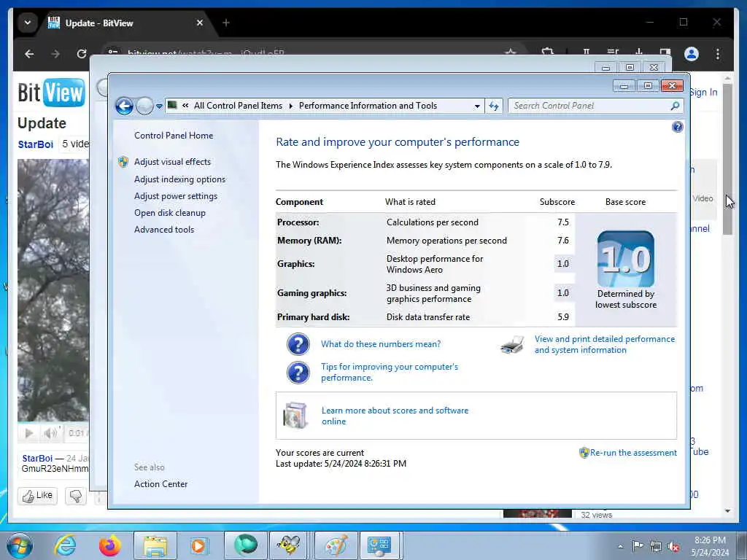Click the Control Panel forward arrow button

(x=144, y=106)
